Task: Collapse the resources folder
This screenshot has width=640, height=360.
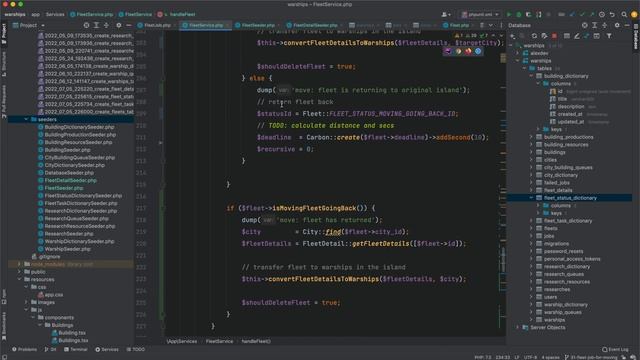Action: 19,279
